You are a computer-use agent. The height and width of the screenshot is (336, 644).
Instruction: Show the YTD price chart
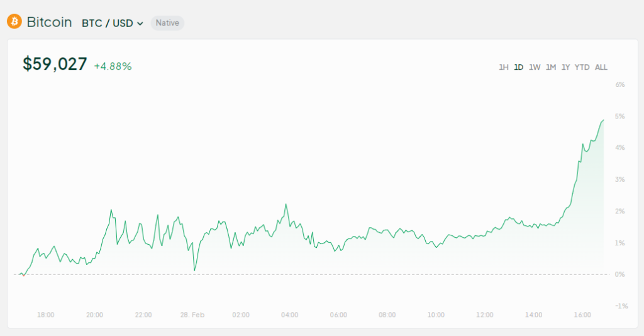[x=582, y=67]
